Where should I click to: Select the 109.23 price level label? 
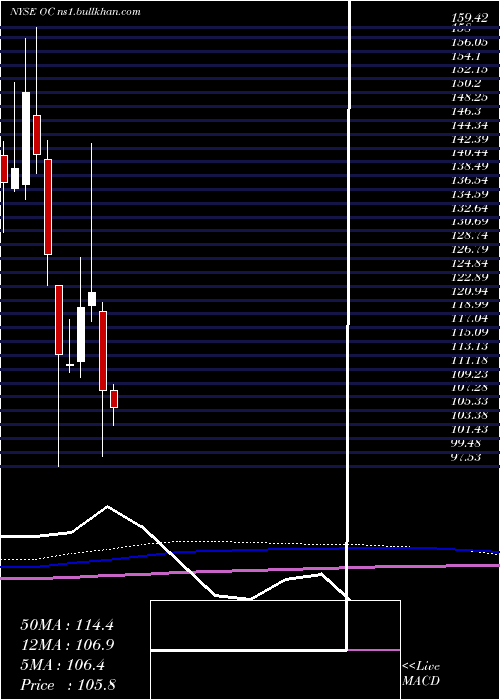[x=468, y=374]
